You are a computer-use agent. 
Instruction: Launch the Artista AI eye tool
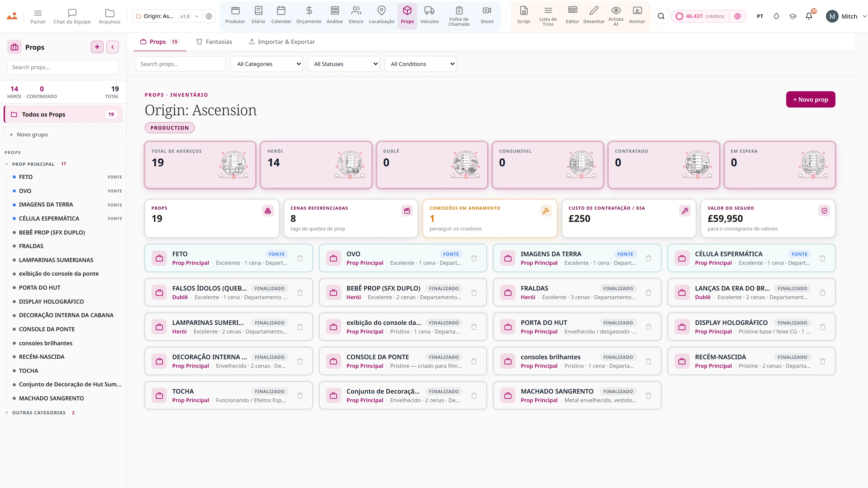point(616,10)
